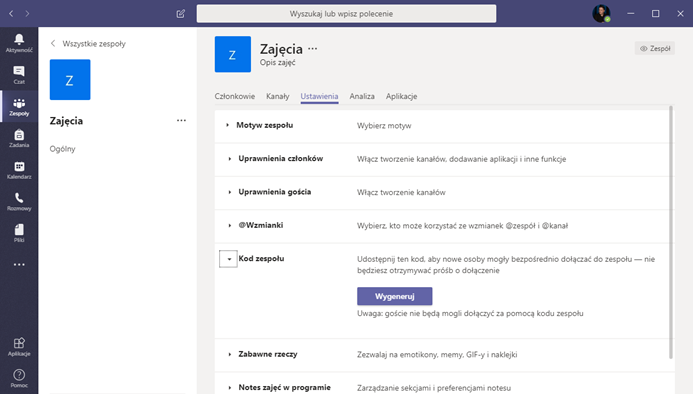Click the Opis zajęć description text
The width and height of the screenshot is (693, 394).
[278, 62]
